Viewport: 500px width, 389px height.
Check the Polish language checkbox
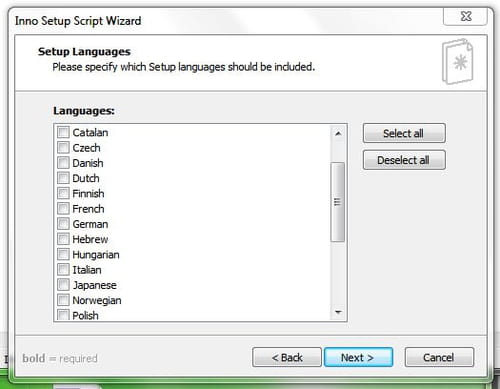pos(63,315)
